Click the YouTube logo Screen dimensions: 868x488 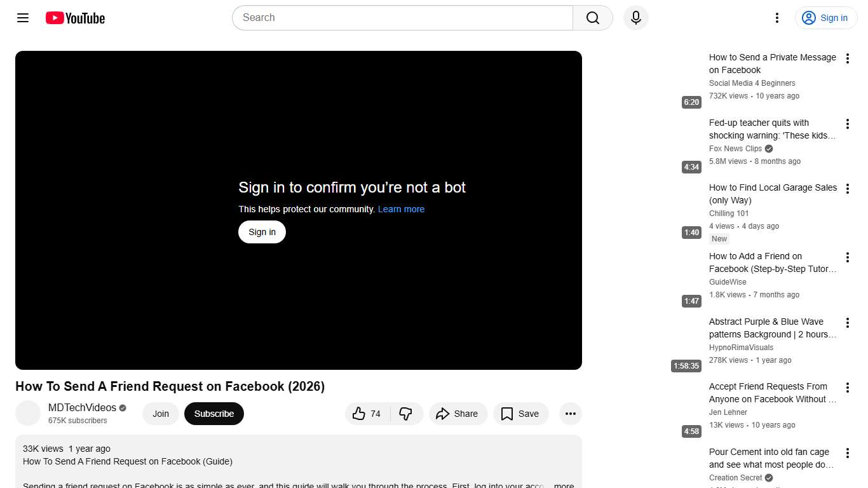click(74, 18)
